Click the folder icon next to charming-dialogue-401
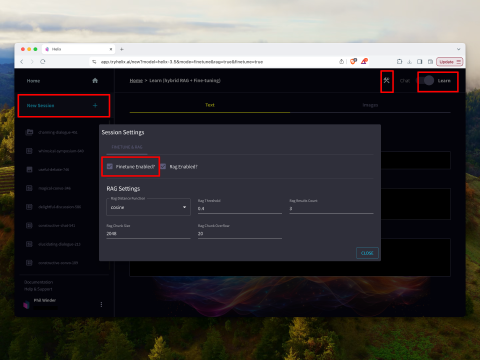This screenshot has height=360, width=480. coord(29,132)
